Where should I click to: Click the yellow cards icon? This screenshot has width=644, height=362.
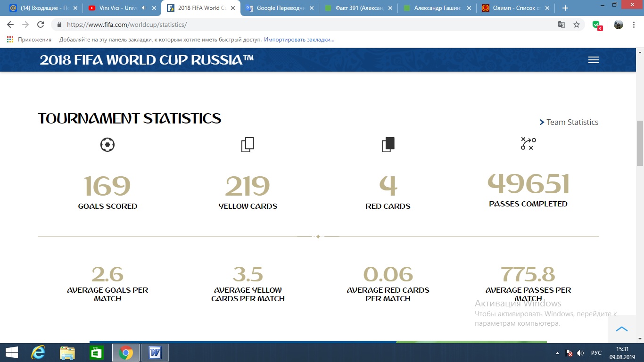tap(248, 144)
